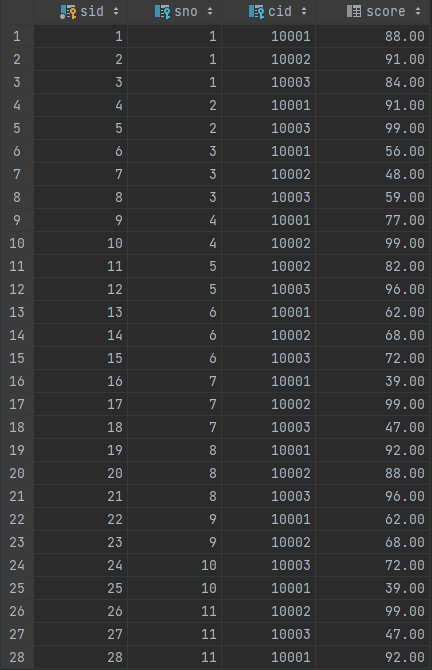Click sno cell 2 in row 5

tap(174, 128)
